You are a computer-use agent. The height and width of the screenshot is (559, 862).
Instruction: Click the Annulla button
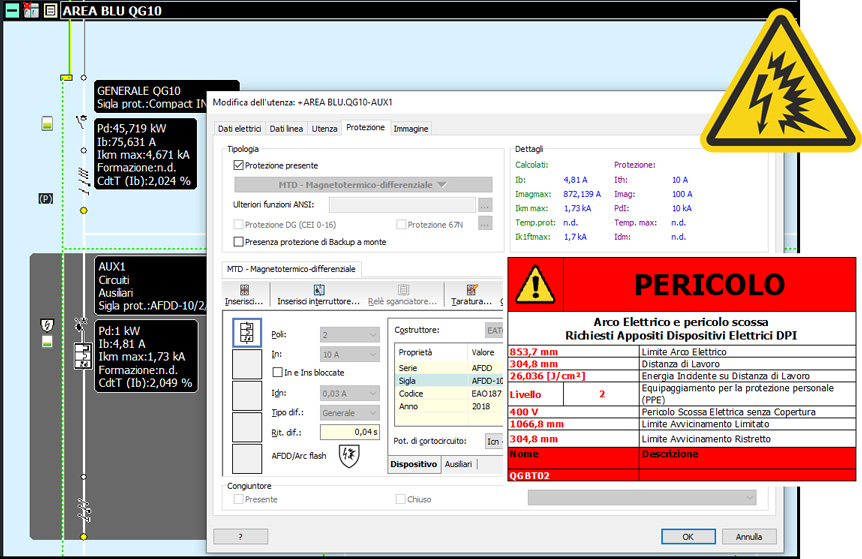point(749,536)
